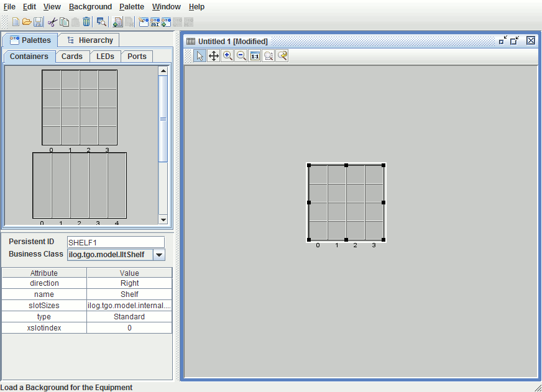Open the Business Class dropdown
This screenshot has width=542, height=392.
pyautogui.click(x=158, y=255)
